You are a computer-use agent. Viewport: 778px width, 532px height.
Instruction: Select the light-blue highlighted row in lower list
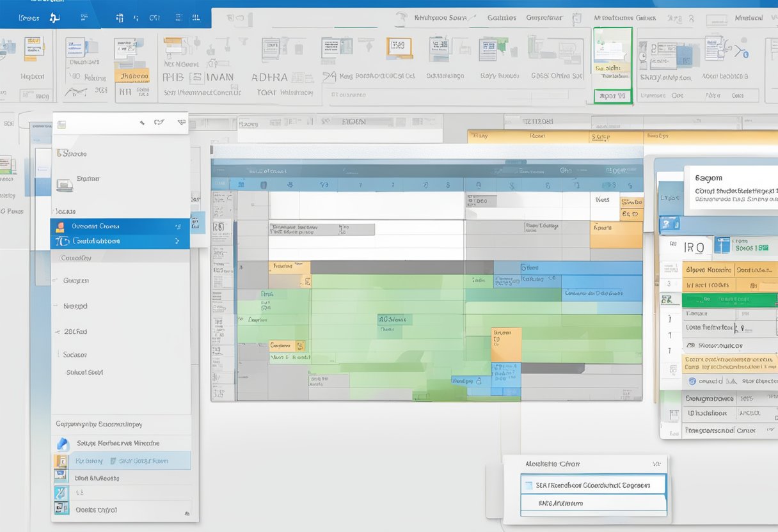(x=122, y=460)
